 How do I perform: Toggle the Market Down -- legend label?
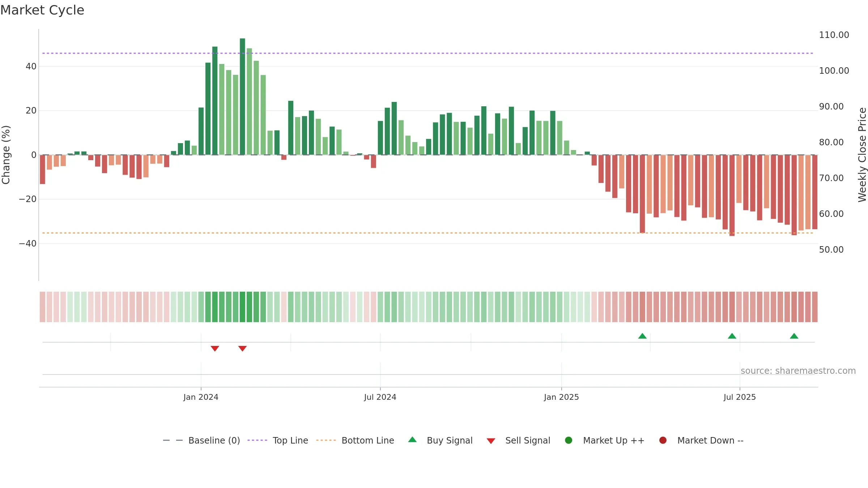point(710,441)
